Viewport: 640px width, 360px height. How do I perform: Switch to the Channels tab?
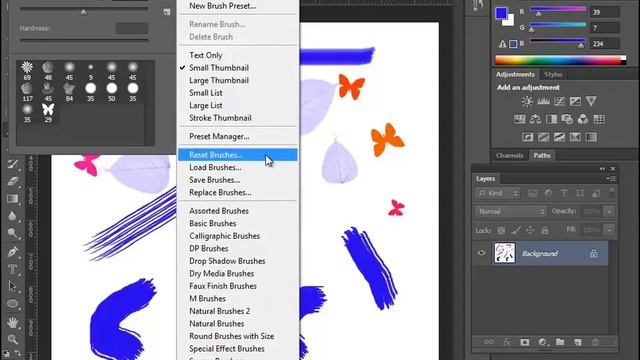pyautogui.click(x=509, y=155)
